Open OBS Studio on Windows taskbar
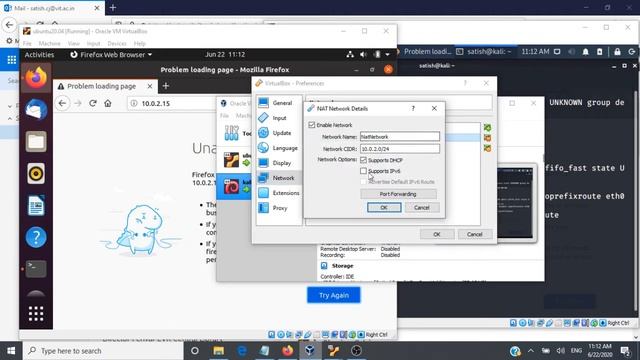The image size is (640, 360). pyautogui.click(x=356, y=351)
